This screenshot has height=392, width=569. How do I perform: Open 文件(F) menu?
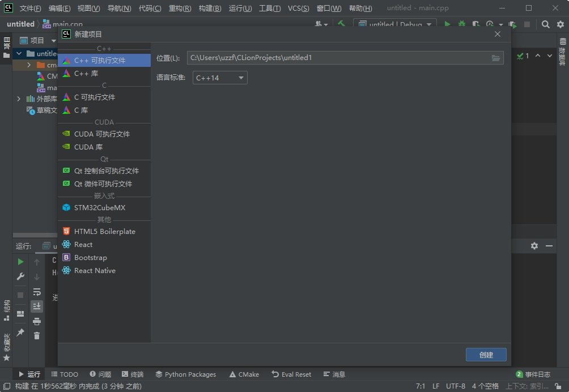(30, 8)
